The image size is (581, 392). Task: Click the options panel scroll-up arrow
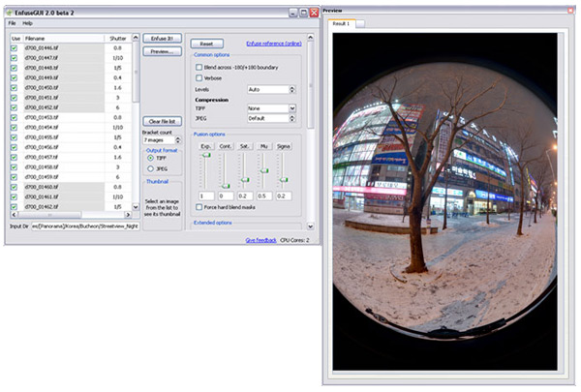[311, 38]
